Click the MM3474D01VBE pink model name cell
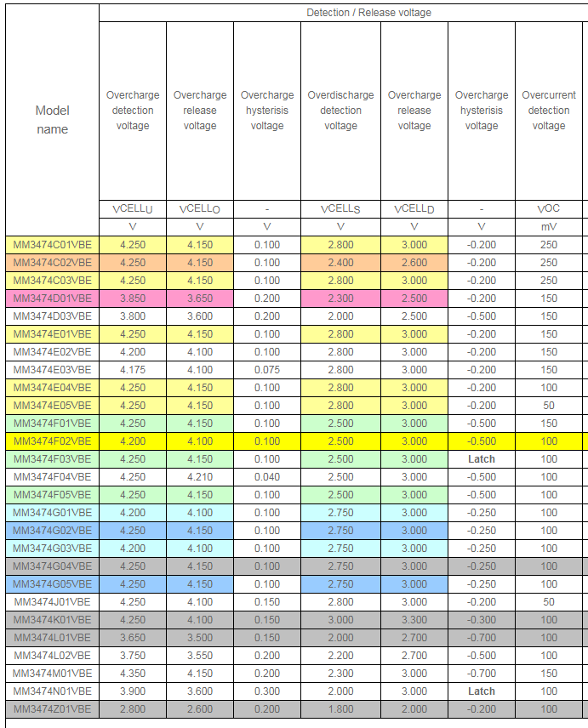The image size is (588, 728). (52, 299)
